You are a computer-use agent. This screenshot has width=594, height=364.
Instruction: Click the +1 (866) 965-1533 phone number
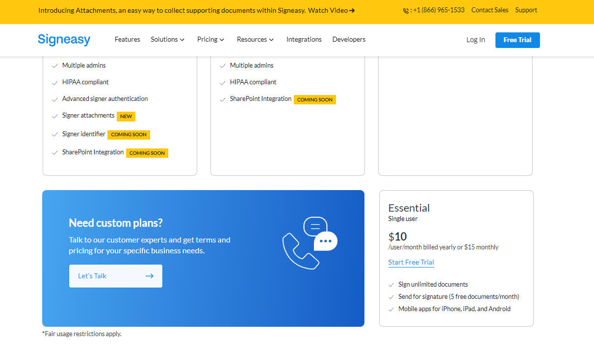(439, 10)
